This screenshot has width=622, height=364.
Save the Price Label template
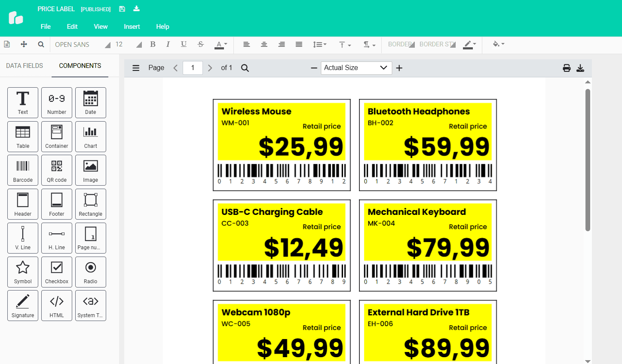(x=122, y=9)
